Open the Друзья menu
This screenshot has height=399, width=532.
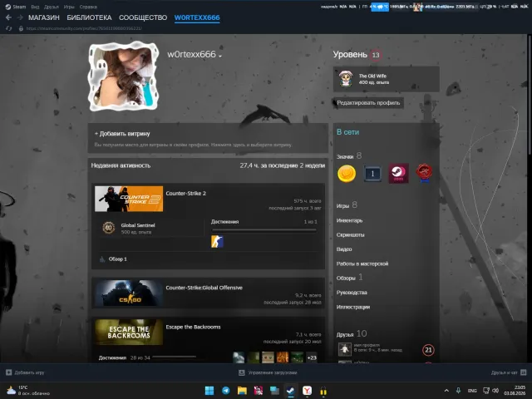pos(52,7)
